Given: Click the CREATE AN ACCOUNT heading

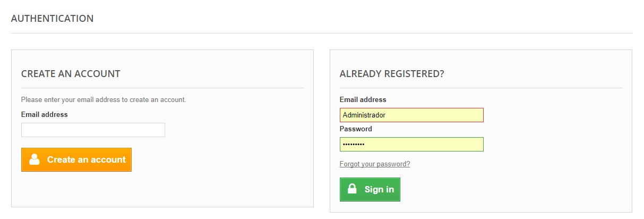Looking at the screenshot, I should tap(71, 74).
